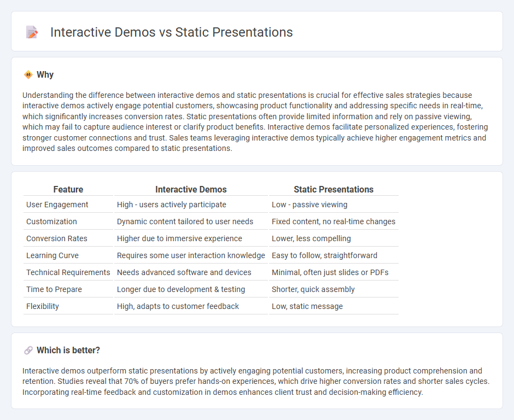Click the document pencil icon beside the title
Screen dimensions: 514x420
click(32, 32)
